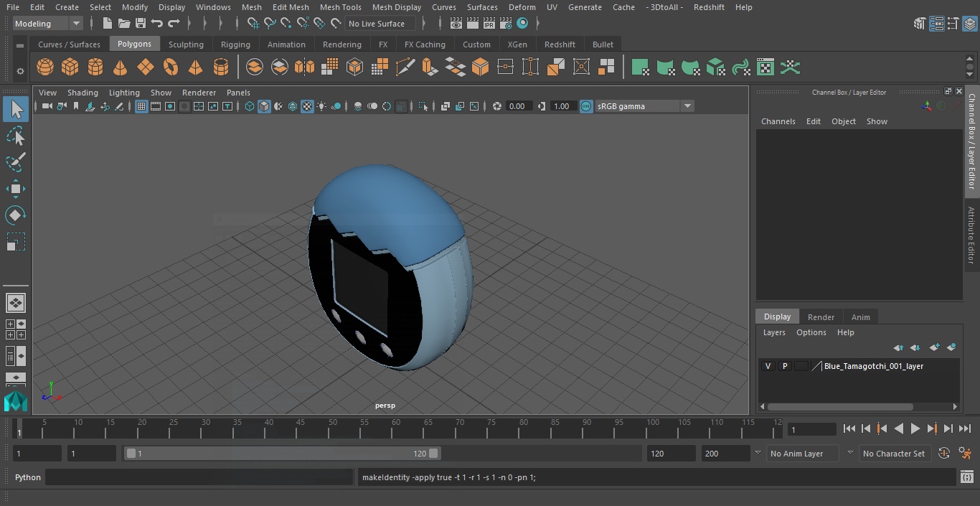
Task: Switch the Python command language toggle
Action: click(x=28, y=477)
